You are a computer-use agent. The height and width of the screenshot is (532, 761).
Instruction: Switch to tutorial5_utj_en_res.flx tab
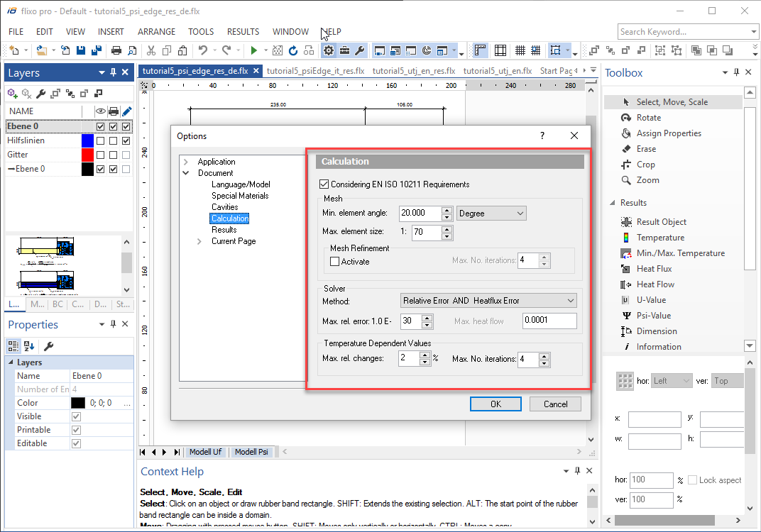[413, 71]
